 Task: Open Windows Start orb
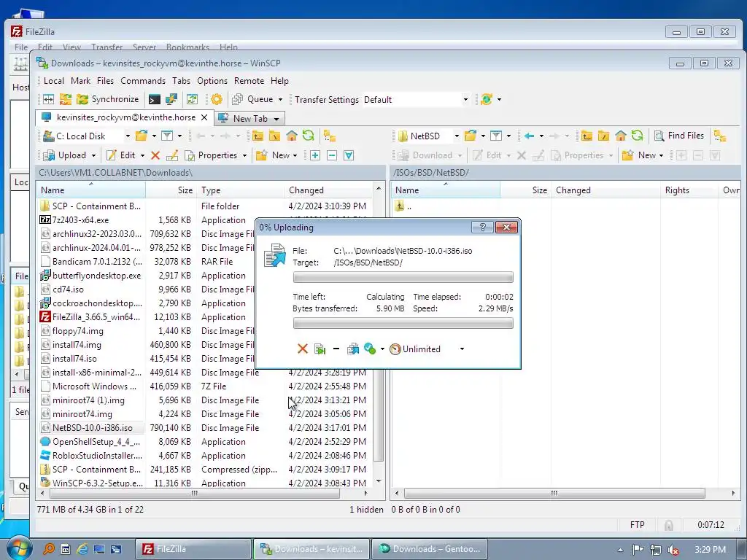19,548
